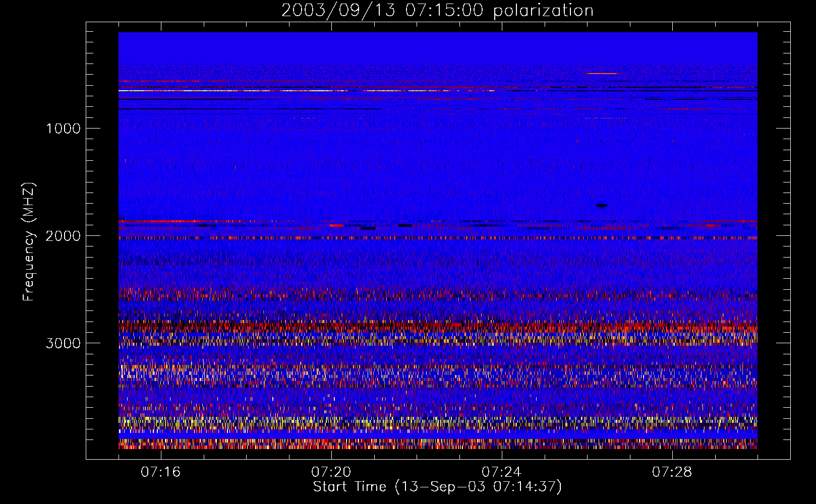
Task: Click the '07:20' time tick label
Action: (x=331, y=472)
